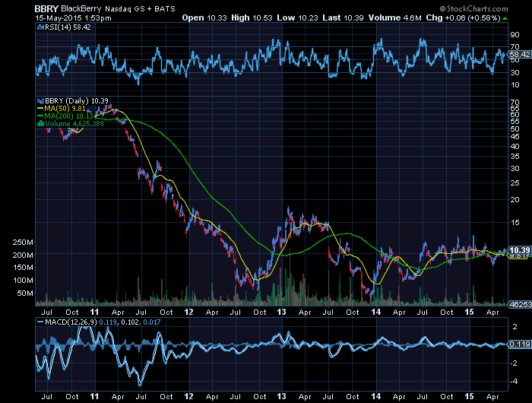Click the 100M label on the volume axis
The width and height of the screenshot is (532, 403).
click(x=23, y=281)
